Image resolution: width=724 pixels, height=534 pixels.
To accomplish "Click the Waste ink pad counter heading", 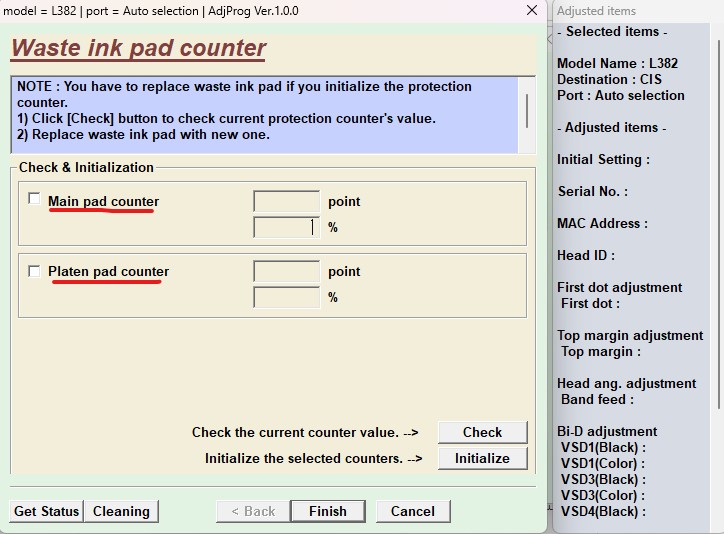I will pos(138,48).
